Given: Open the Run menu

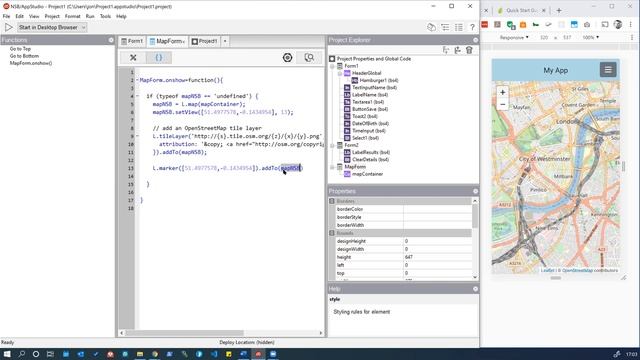Looking at the screenshot, I should point(90,16).
